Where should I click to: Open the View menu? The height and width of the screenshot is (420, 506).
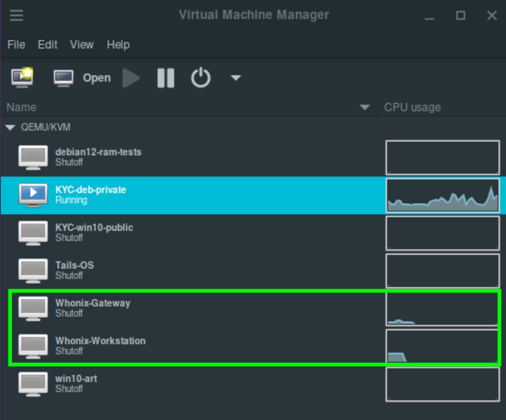tap(82, 44)
